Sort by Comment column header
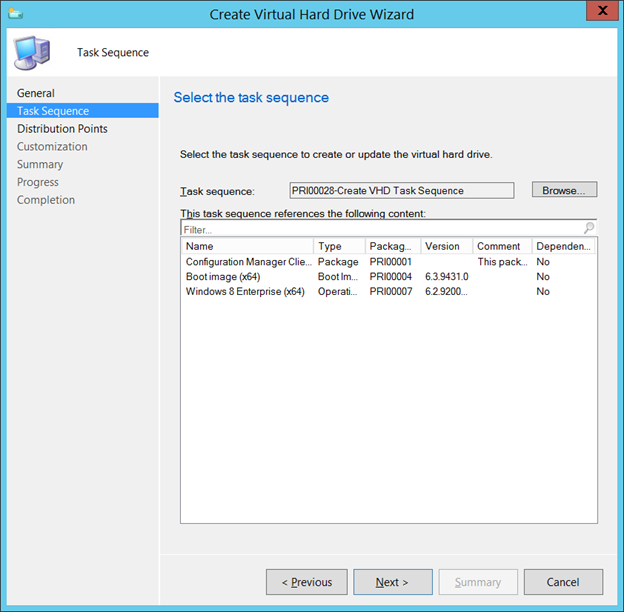Screen dimensions: 624x612 (500, 246)
